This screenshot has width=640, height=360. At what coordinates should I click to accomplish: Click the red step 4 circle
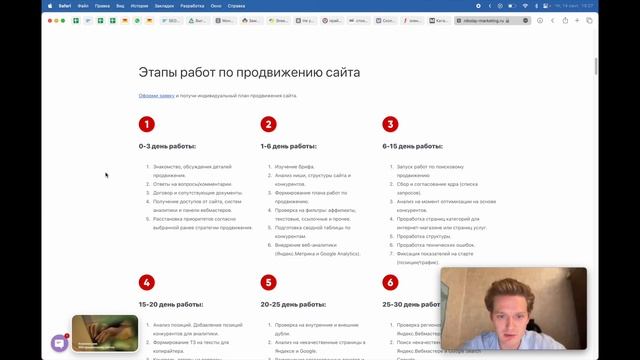click(147, 282)
